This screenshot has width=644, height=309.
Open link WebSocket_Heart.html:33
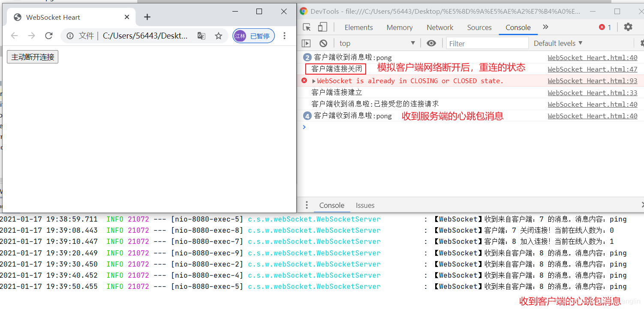[x=593, y=93]
